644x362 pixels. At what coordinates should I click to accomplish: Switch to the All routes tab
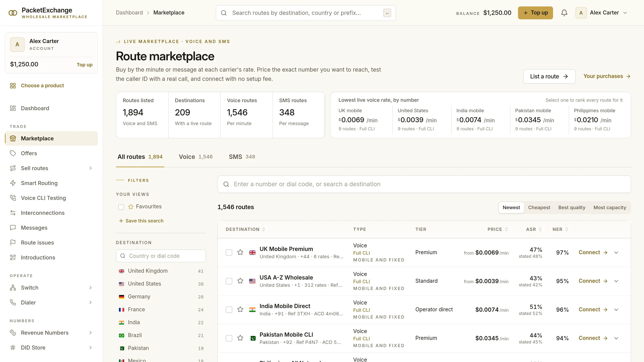pyautogui.click(x=140, y=157)
